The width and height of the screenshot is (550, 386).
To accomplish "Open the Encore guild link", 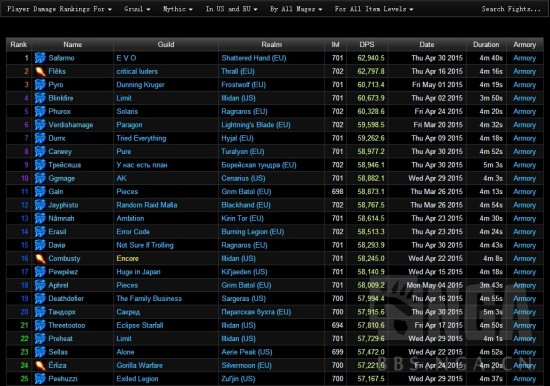I will point(128,258).
